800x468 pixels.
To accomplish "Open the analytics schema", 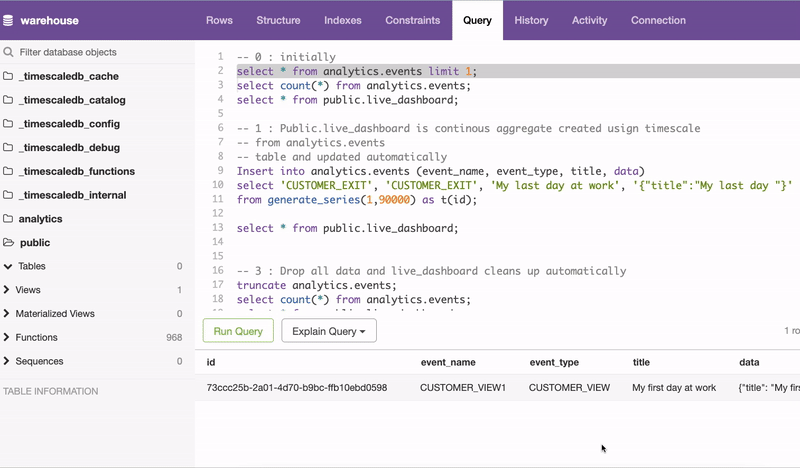I will [x=40, y=218].
